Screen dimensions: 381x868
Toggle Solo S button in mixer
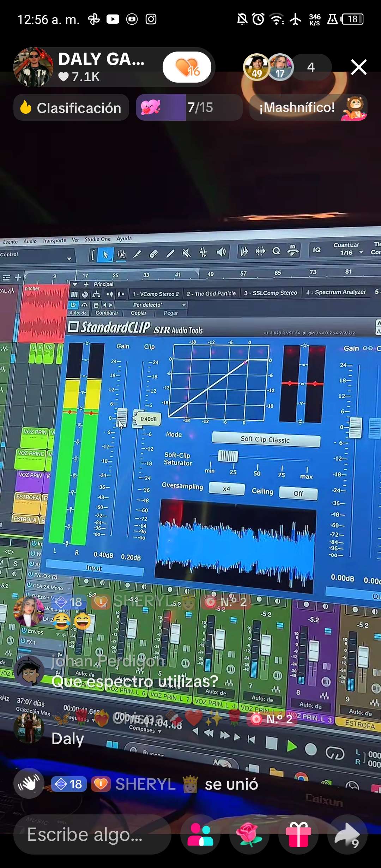(15, 564)
